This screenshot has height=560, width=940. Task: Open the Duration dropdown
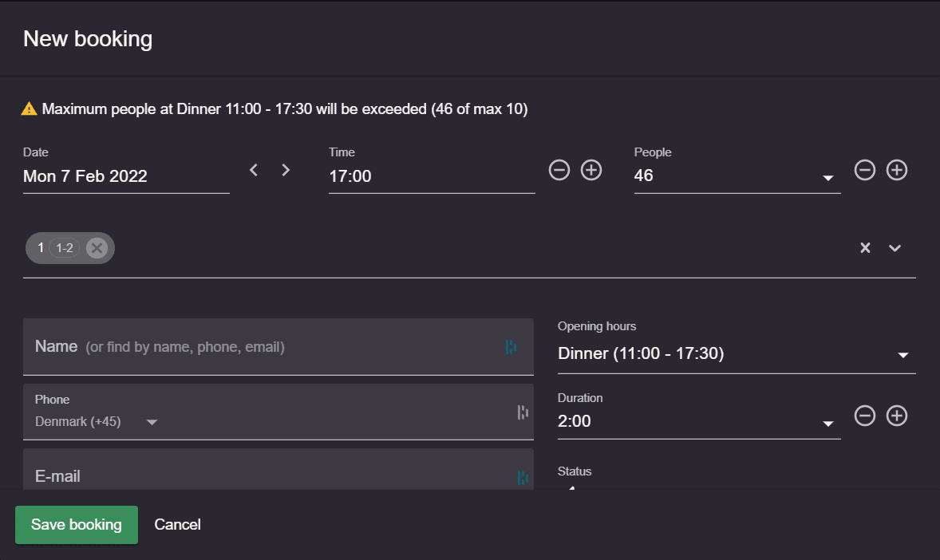[828, 424]
